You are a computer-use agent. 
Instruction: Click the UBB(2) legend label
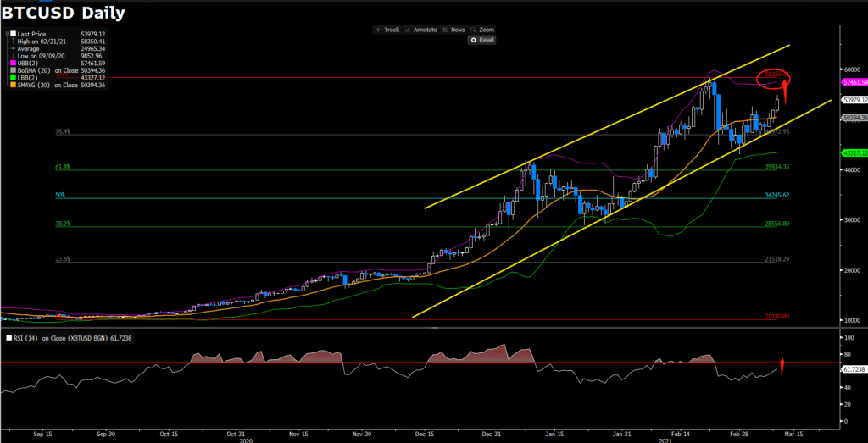(x=26, y=63)
